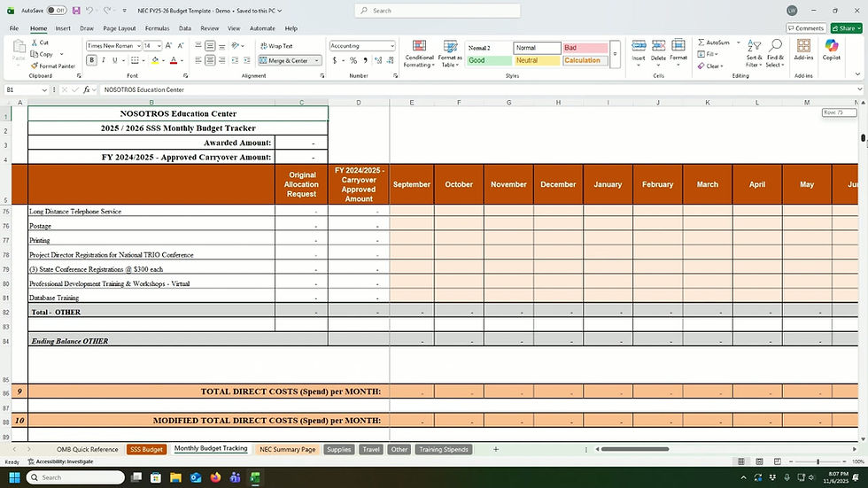Toggle the AutoSave switch
The image size is (868, 488).
pos(56,11)
